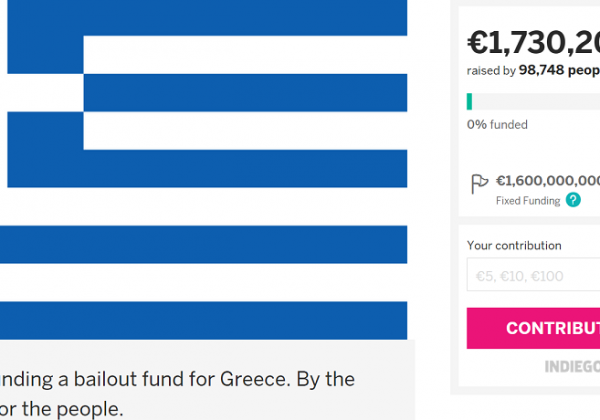Focus the €5, €10, €100 contribution field
Screen dimensions: 600x420
point(533,275)
